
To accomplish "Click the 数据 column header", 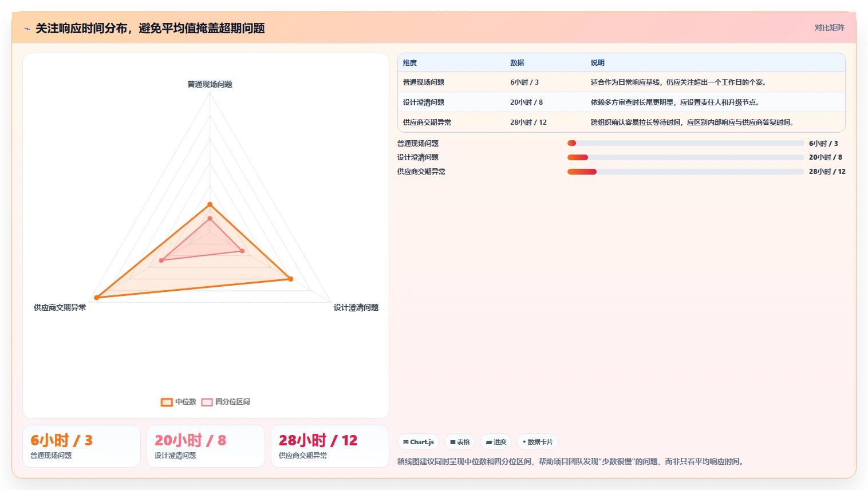I will 517,63.
